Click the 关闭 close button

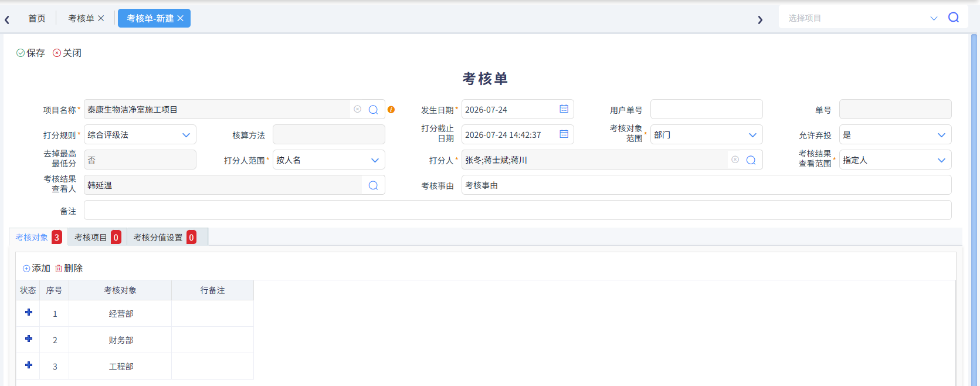67,53
